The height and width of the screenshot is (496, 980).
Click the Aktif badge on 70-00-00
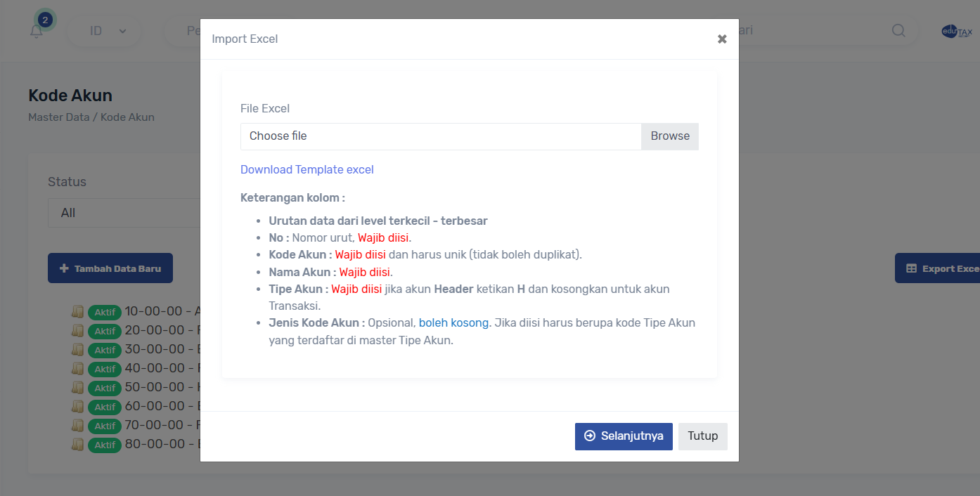coord(105,426)
